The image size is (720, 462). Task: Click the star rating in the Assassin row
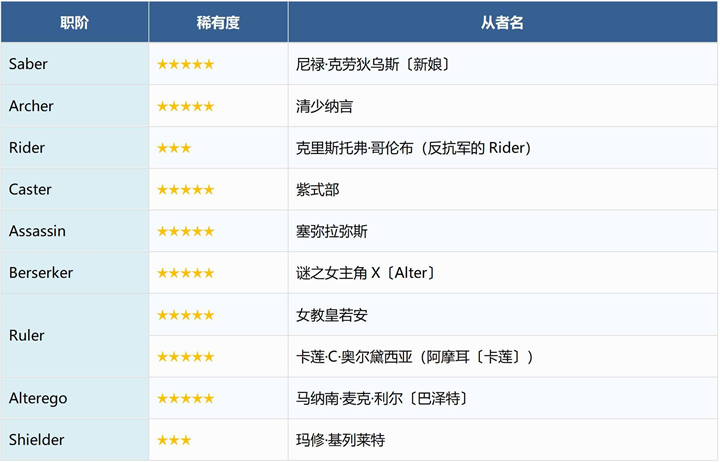tap(185, 232)
